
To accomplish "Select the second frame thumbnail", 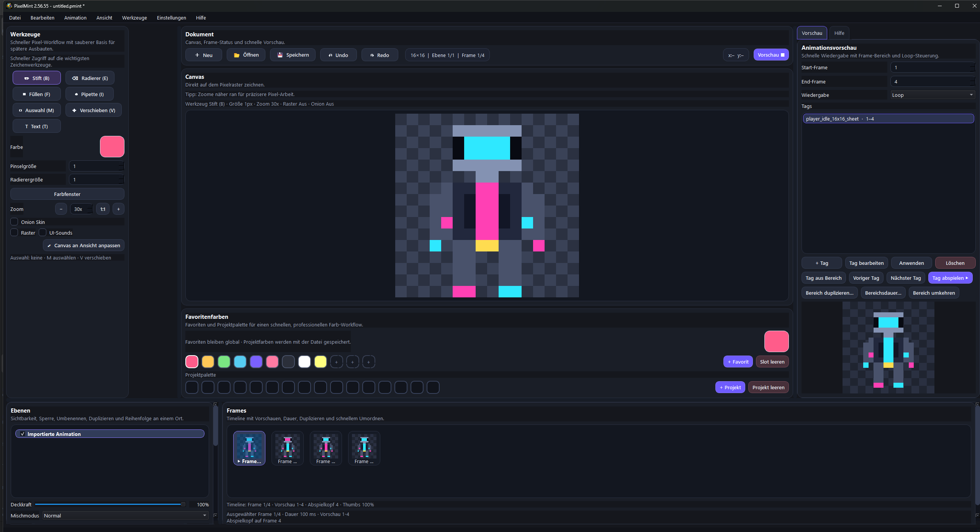I will 287,448.
